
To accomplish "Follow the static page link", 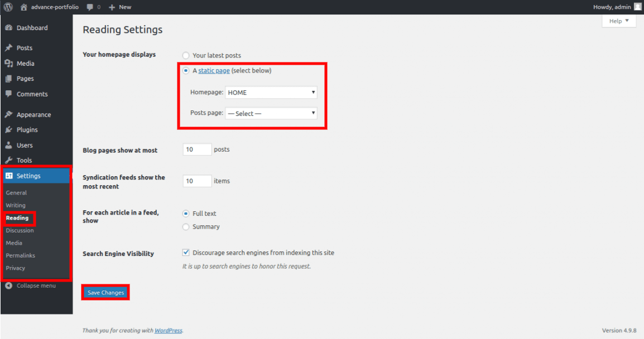I will click(214, 71).
